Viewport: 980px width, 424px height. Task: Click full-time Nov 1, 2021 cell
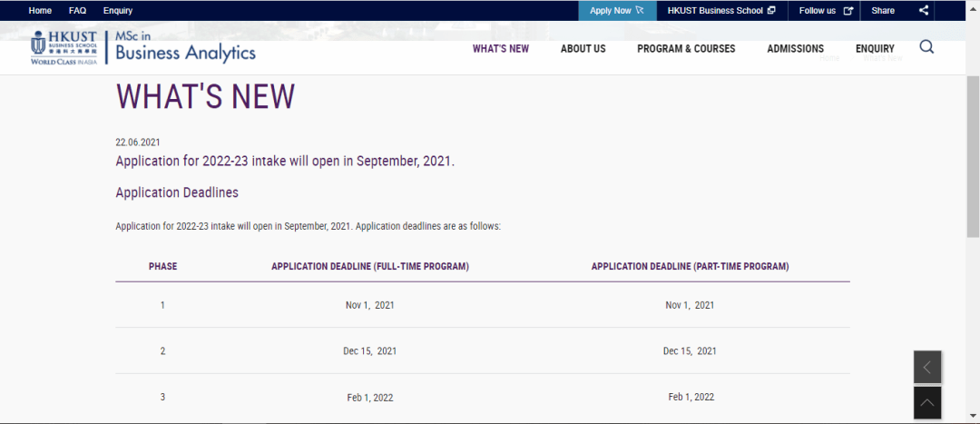coord(370,305)
